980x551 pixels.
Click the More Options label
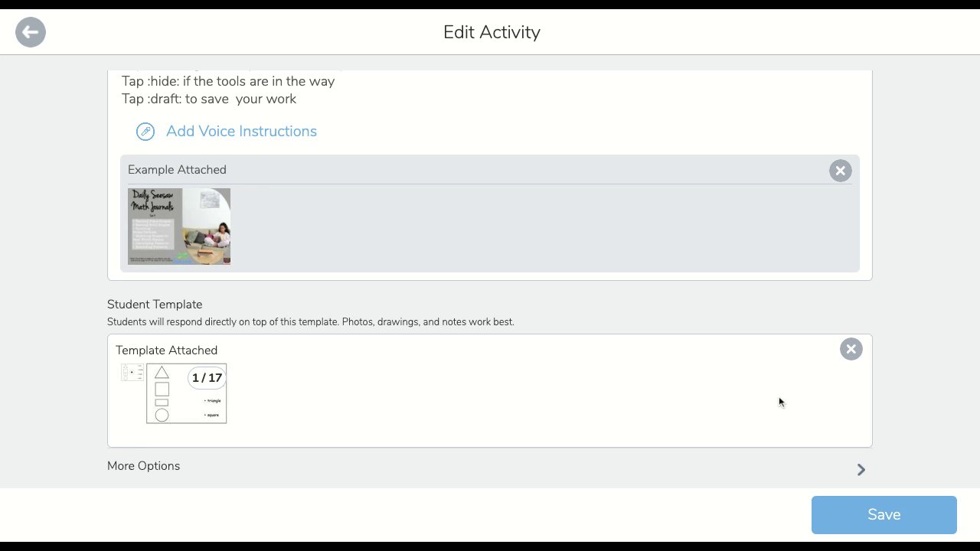click(x=143, y=466)
